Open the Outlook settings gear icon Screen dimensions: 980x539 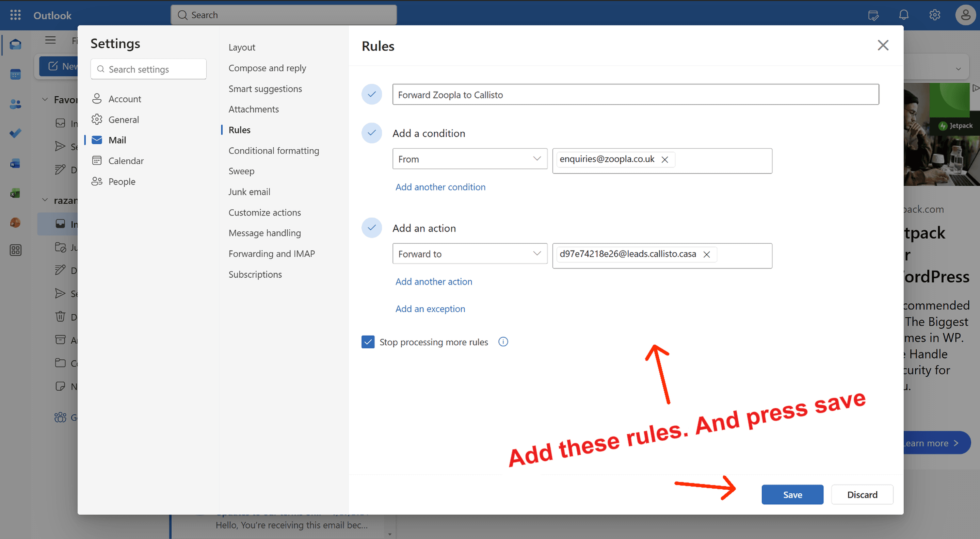934,15
